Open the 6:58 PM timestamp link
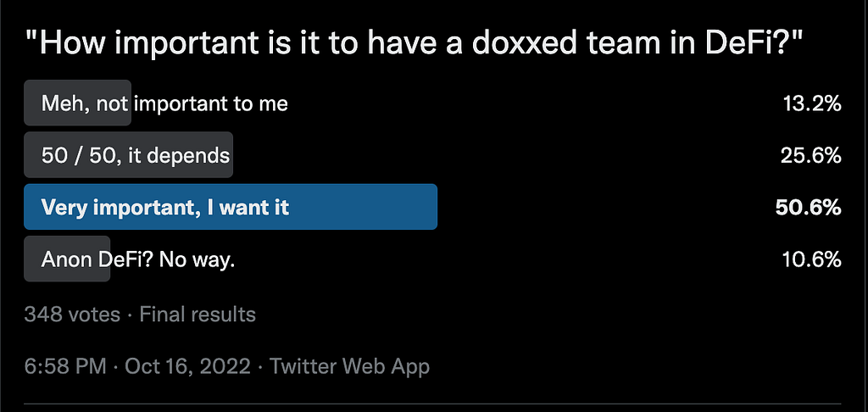The width and height of the screenshot is (868, 412). (65, 367)
